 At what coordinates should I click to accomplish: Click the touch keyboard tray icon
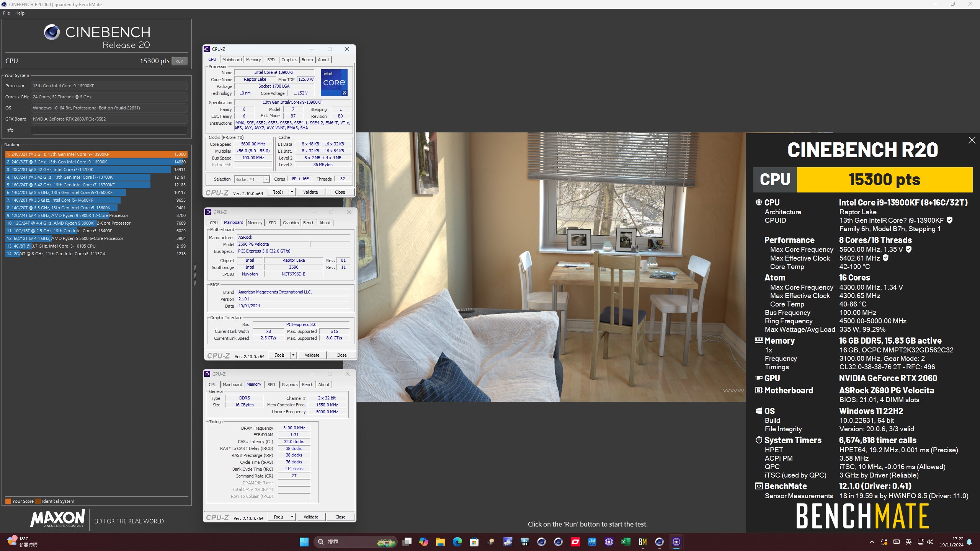tap(897, 542)
